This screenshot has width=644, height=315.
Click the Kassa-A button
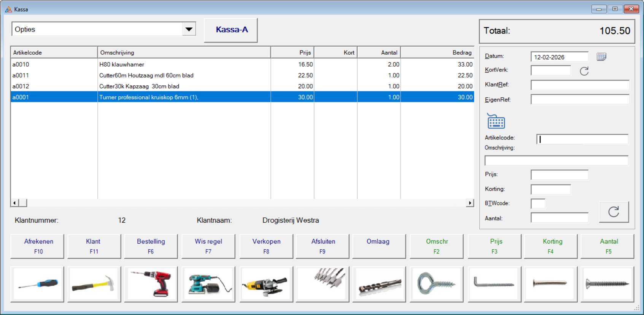231,30
